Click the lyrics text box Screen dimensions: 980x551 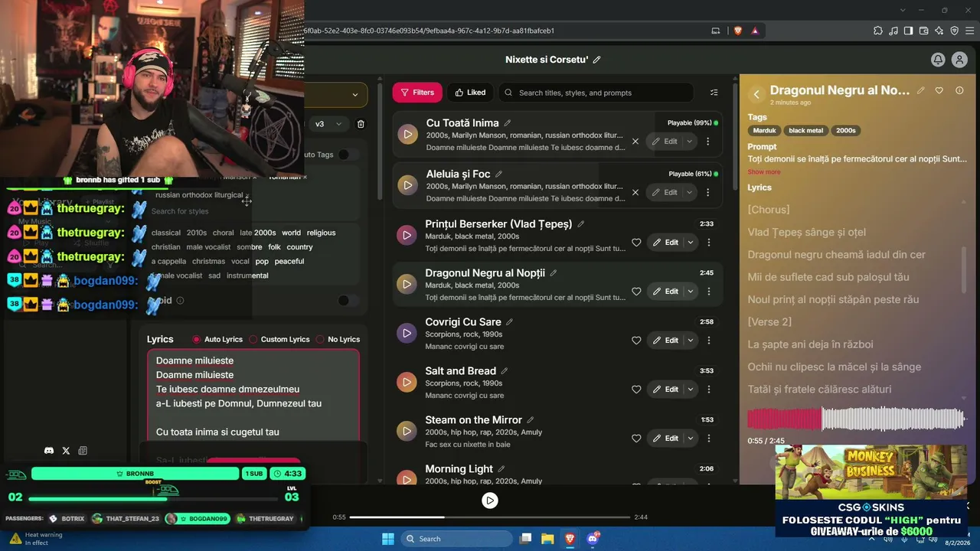(x=253, y=395)
